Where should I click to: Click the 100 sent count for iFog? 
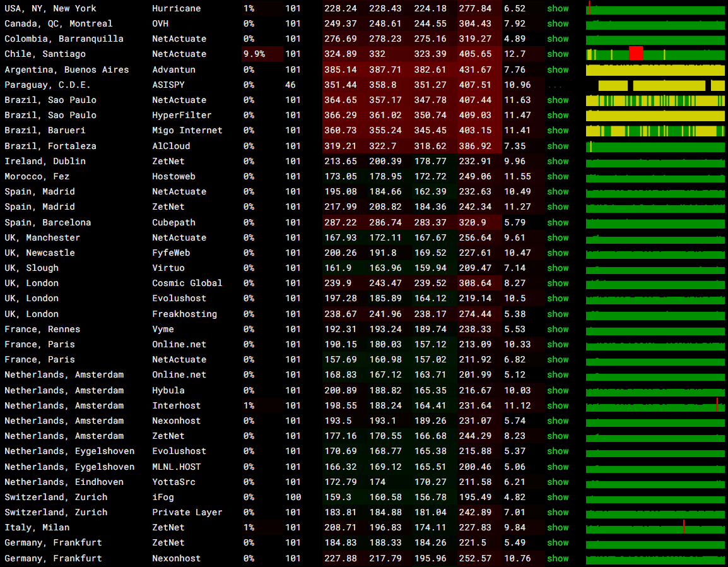coord(293,498)
